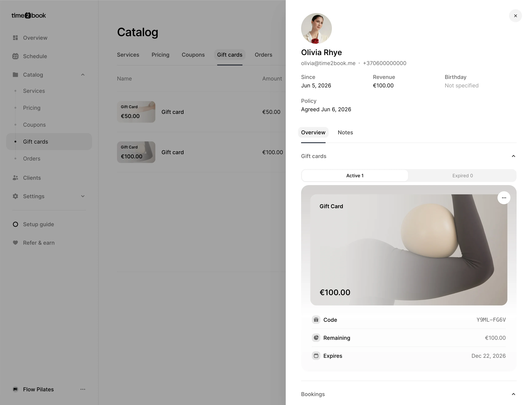Click Policy Agreed Jun 6, 2026

coord(326,109)
